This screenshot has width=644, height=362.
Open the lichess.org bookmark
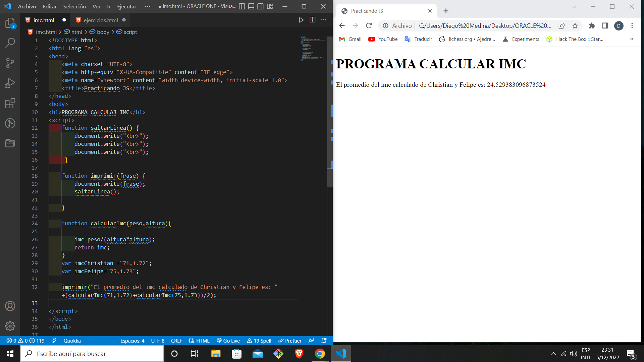[467, 39]
